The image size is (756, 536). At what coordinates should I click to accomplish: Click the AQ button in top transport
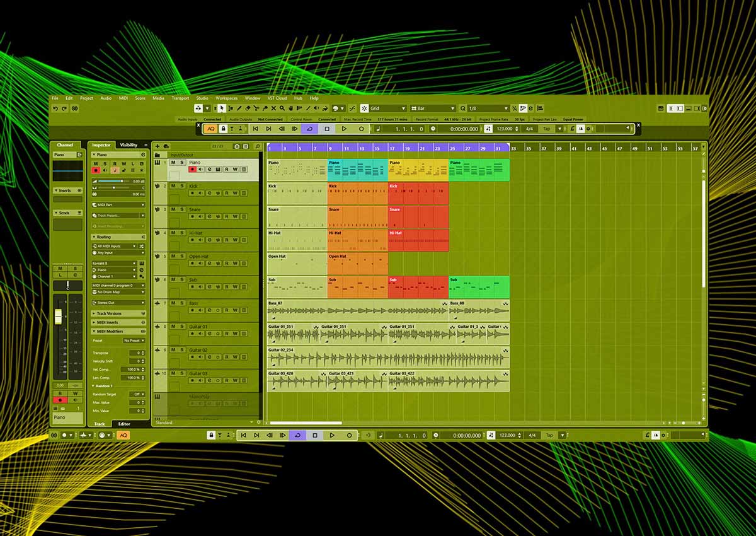pos(210,129)
